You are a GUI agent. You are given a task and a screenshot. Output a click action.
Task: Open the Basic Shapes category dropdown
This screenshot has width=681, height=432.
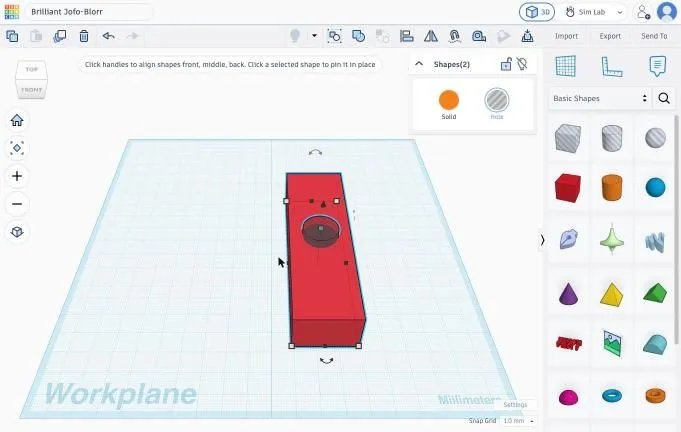[600, 99]
